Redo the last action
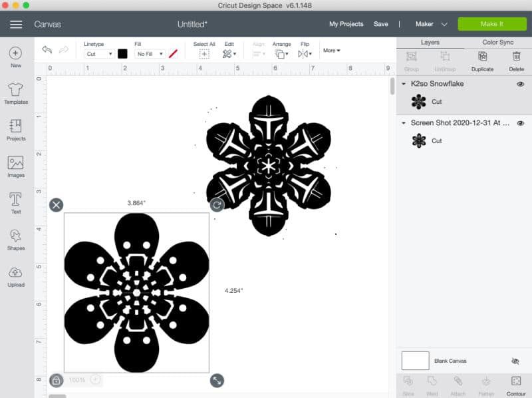 click(63, 50)
